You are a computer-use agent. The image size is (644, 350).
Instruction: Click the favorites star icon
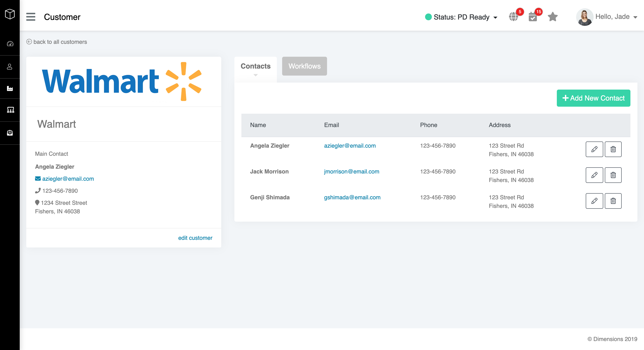pos(552,17)
